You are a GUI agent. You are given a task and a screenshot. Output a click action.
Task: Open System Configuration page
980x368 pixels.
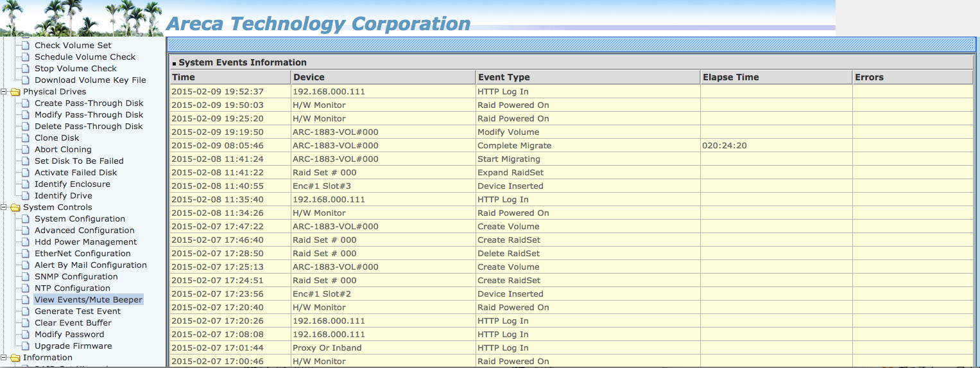click(80, 219)
